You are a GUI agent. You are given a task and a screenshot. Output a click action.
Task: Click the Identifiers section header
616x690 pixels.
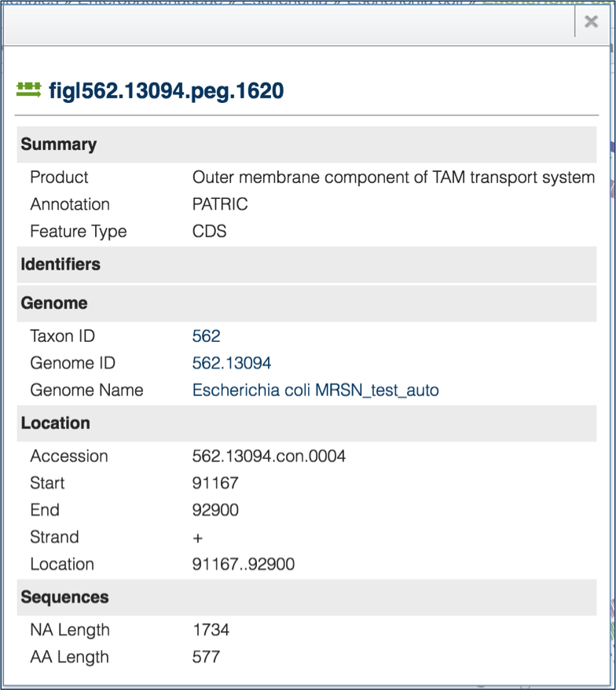coord(60,265)
